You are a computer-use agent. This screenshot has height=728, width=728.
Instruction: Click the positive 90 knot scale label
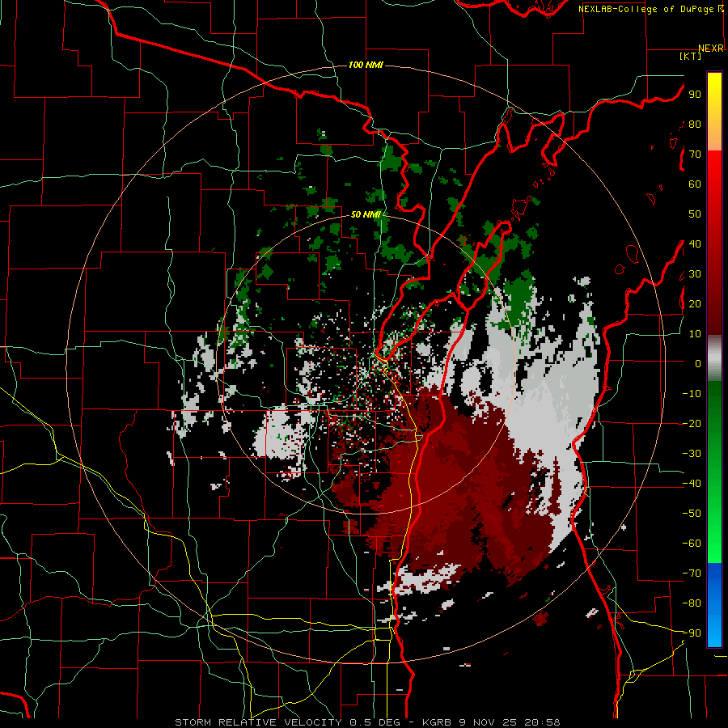[x=695, y=95]
